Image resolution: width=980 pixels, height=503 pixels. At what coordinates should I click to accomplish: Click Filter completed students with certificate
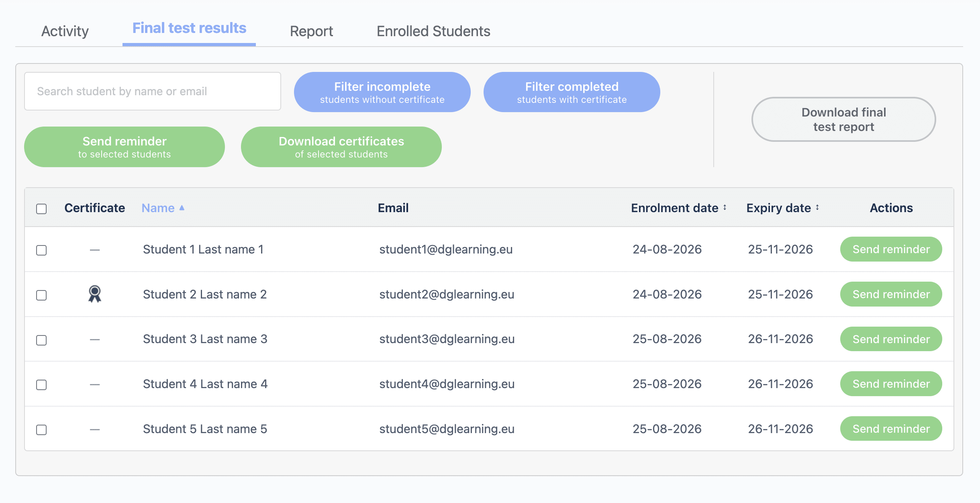(572, 92)
